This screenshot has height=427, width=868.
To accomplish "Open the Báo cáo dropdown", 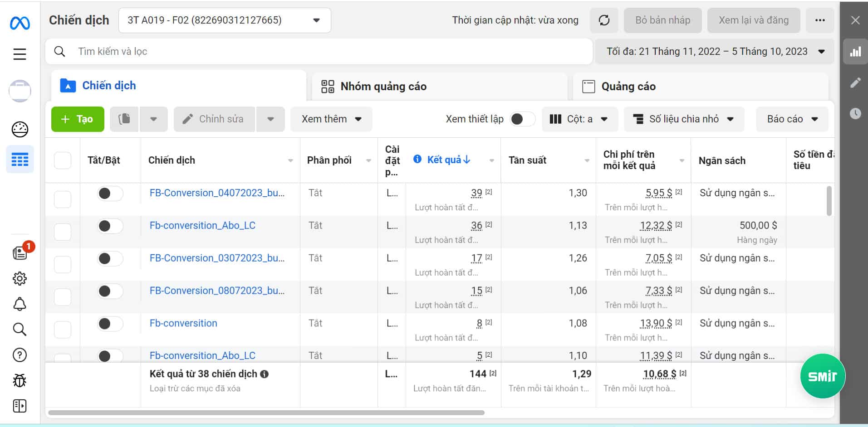I will (792, 119).
